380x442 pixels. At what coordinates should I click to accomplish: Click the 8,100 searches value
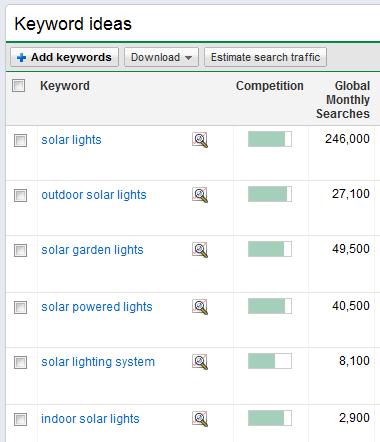pos(354,361)
